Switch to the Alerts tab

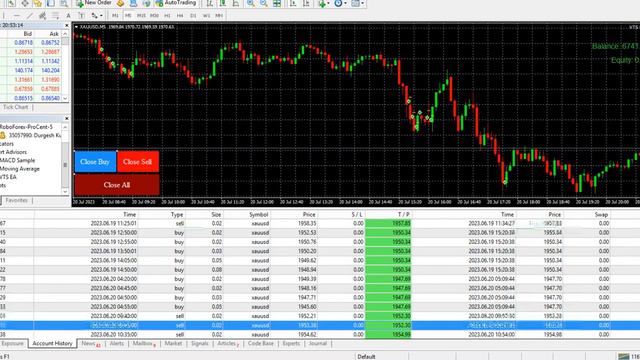point(117,344)
